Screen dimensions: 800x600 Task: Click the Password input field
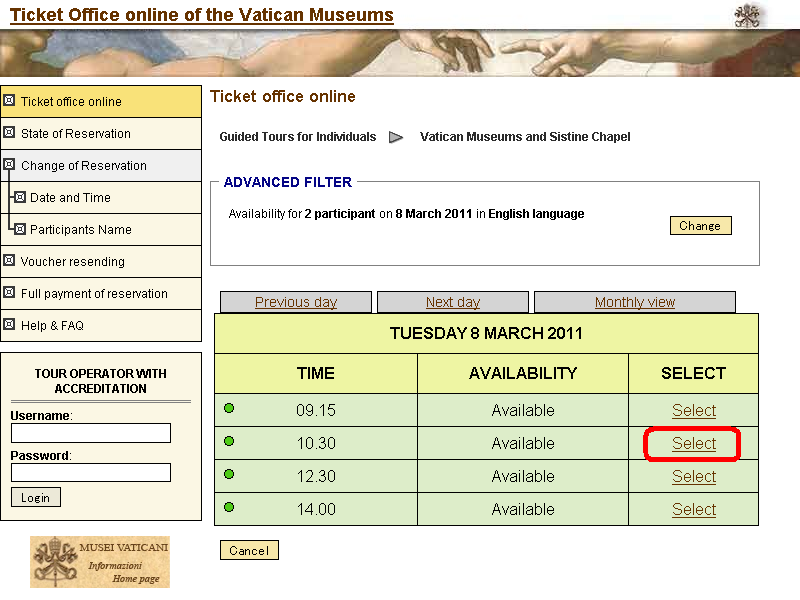pyautogui.click(x=91, y=472)
